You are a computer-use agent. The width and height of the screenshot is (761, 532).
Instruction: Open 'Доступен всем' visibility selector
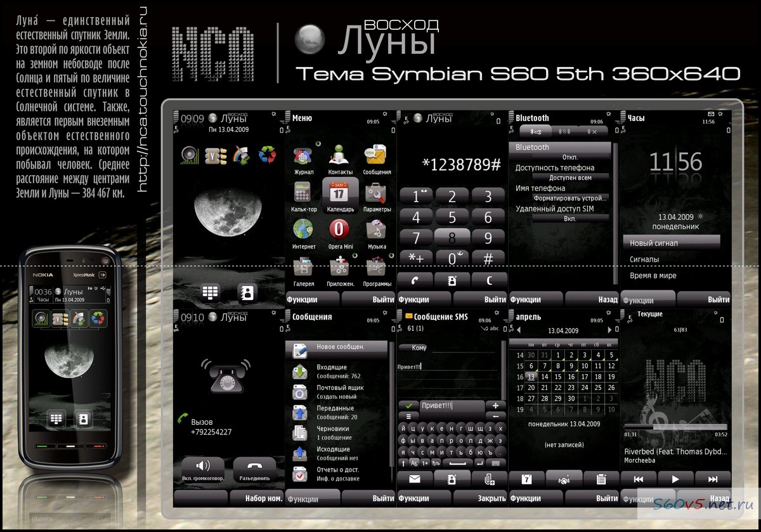570,178
